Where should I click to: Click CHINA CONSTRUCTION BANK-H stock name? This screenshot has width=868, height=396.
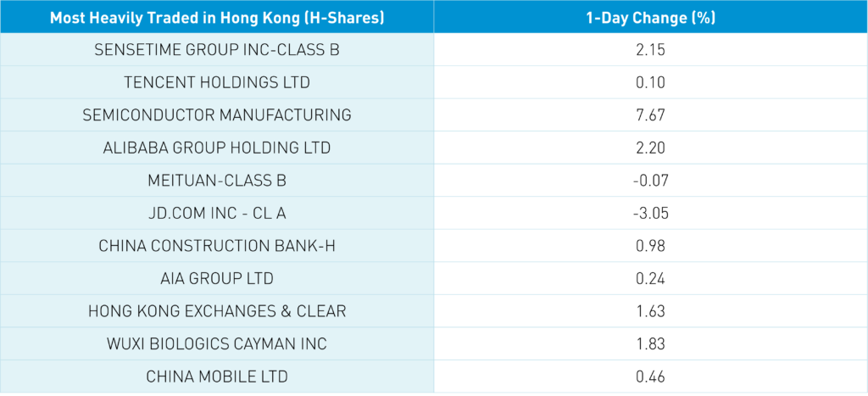click(x=217, y=246)
